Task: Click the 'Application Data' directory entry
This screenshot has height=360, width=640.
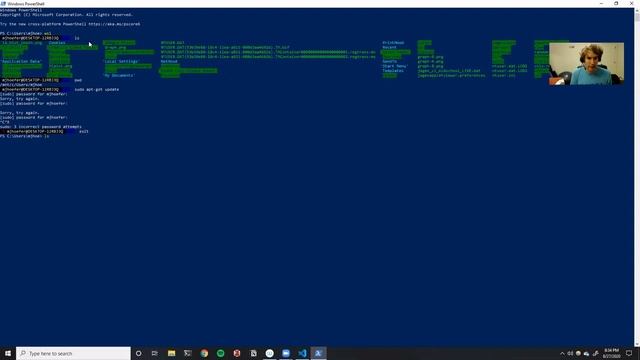Action: pyautogui.click(x=21, y=62)
